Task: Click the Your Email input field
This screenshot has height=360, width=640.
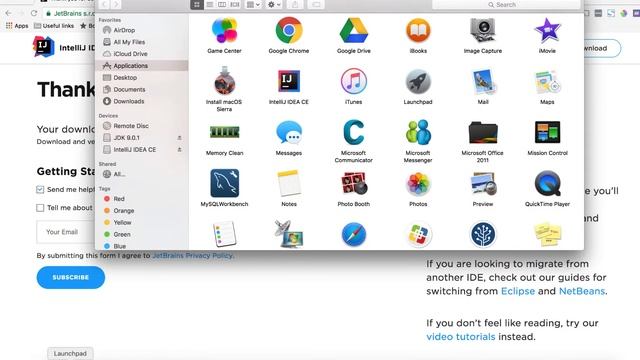Action: point(66,232)
